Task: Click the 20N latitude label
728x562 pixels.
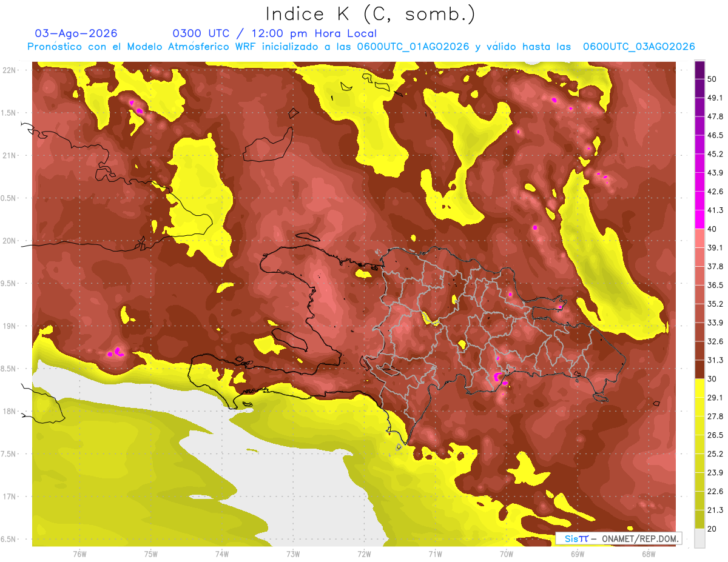Action: (x=9, y=241)
